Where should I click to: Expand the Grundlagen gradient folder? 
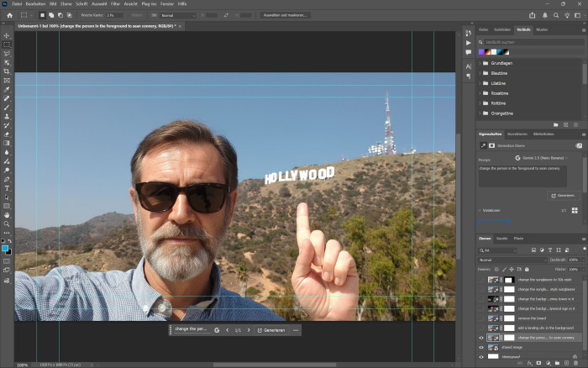[480, 64]
